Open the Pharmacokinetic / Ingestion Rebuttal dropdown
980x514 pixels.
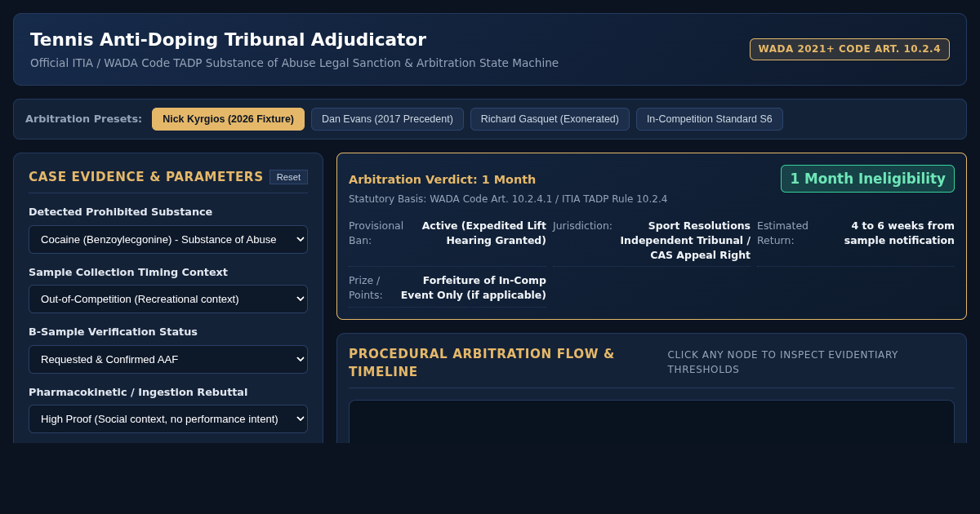click(x=168, y=419)
